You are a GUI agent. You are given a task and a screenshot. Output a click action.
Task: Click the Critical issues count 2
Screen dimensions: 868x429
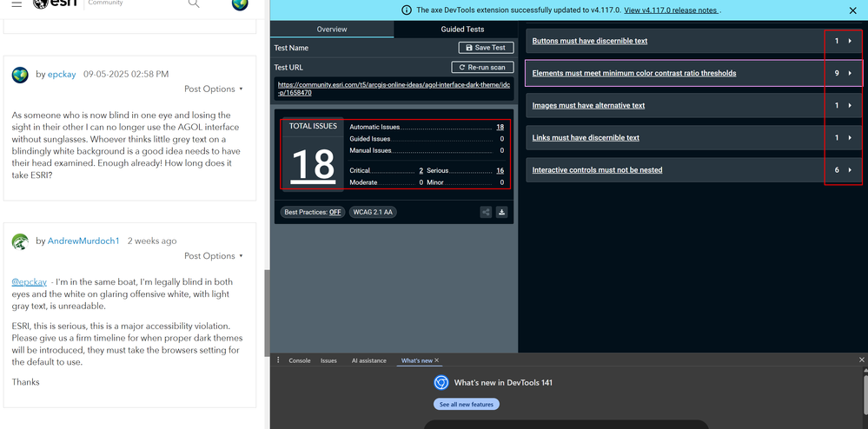[421, 171]
